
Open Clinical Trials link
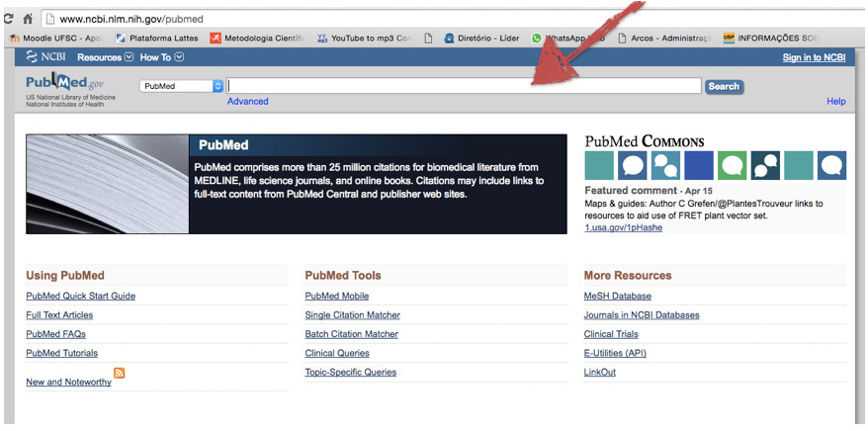(611, 334)
